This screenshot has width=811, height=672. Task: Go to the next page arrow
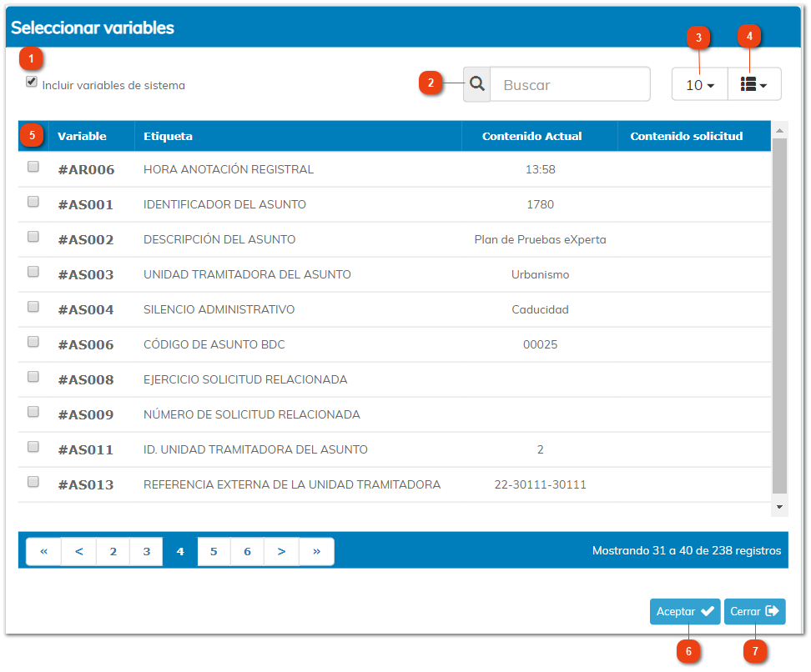click(281, 552)
